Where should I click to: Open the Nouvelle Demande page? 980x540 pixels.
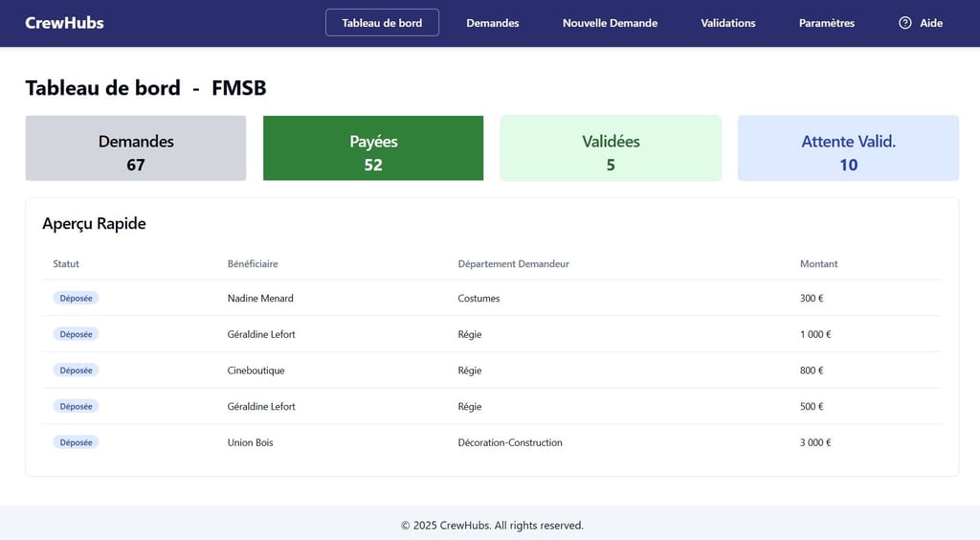pyautogui.click(x=610, y=23)
